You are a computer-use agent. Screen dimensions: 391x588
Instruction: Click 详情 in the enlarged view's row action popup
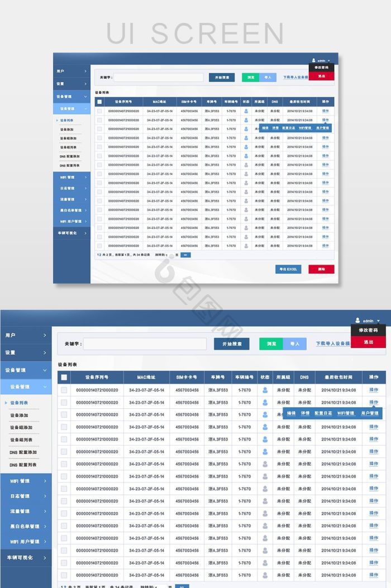tap(305, 413)
